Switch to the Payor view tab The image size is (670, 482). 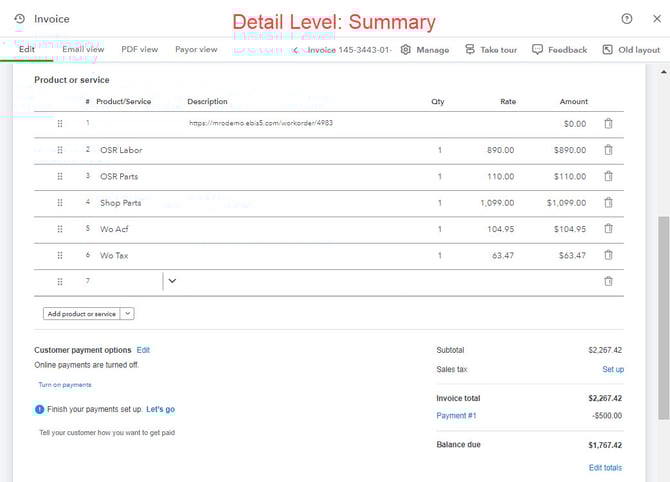click(196, 49)
